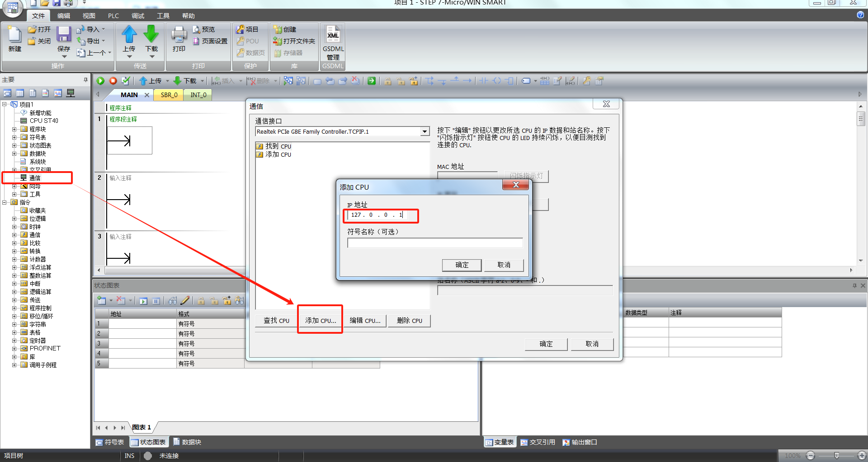Click the 项目 protection item
Image resolution: width=868 pixels, height=462 pixels.
247,29
